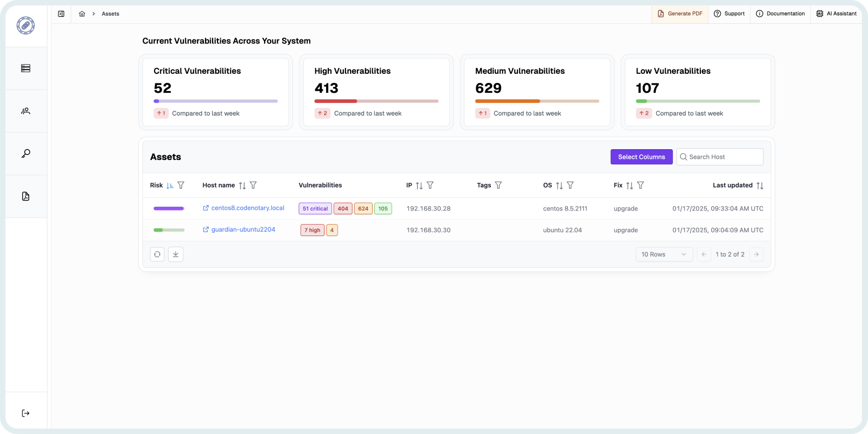Viewport: 868px width, 434px height.
Task: Click the Low Vulnerabilities progress bar
Action: point(698,101)
